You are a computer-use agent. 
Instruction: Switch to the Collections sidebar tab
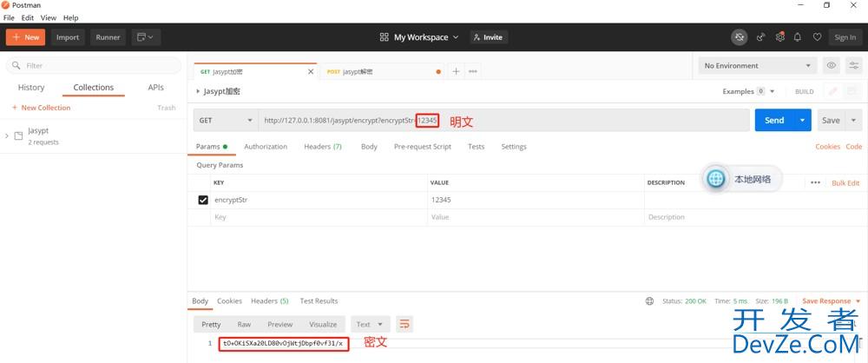point(94,88)
